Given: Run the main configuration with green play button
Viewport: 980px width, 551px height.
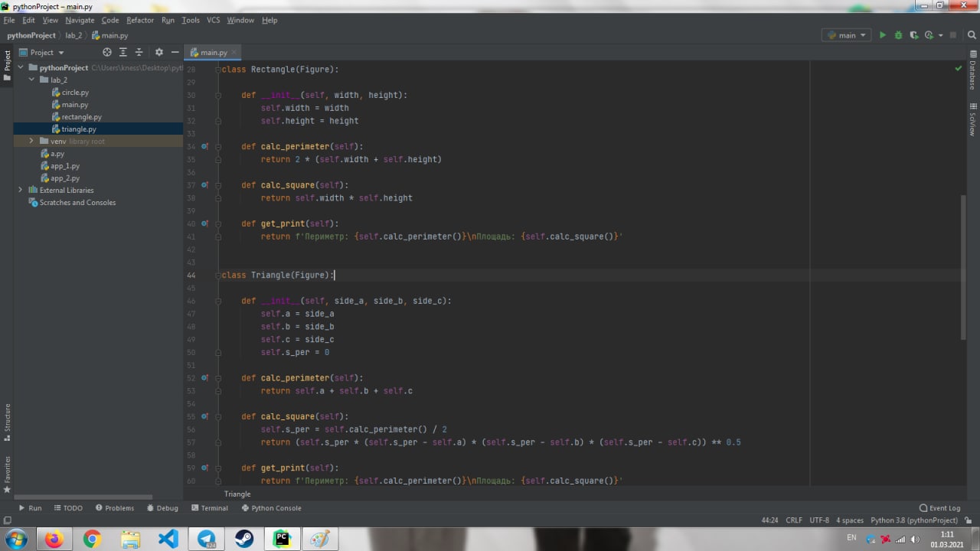Looking at the screenshot, I should [883, 35].
